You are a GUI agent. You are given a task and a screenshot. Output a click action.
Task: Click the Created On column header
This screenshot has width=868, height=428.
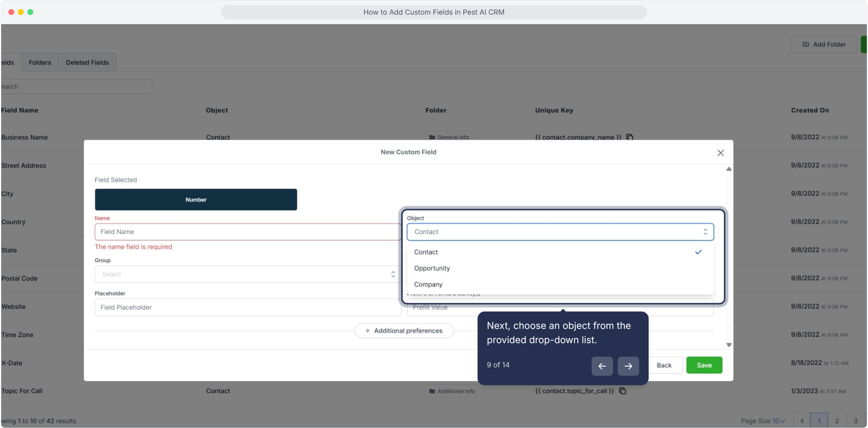tap(810, 111)
